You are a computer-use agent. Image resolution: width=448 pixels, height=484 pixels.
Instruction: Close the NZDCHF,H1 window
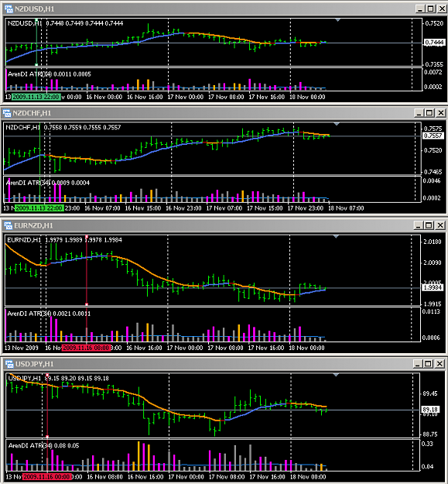click(441, 113)
